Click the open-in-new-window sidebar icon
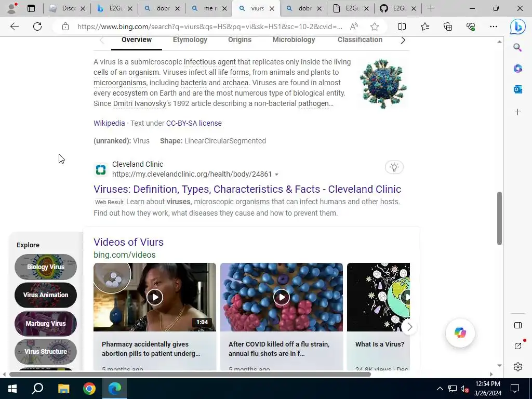Image resolution: width=532 pixels, height=399 pixels. pos(518,345)
